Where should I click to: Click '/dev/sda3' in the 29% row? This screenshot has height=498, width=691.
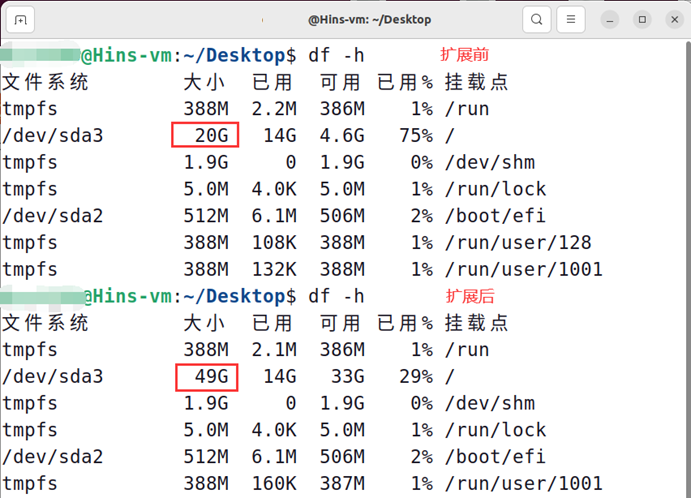click(52, 376)
